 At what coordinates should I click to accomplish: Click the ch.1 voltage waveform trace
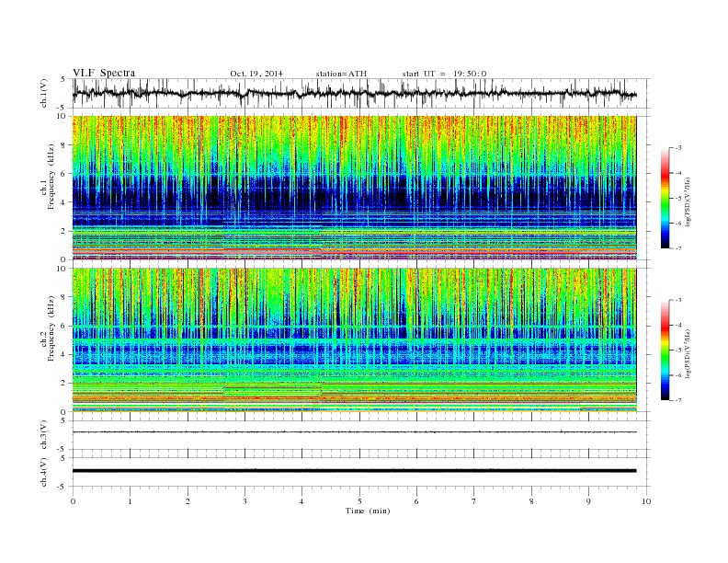[x=354, y=93]
